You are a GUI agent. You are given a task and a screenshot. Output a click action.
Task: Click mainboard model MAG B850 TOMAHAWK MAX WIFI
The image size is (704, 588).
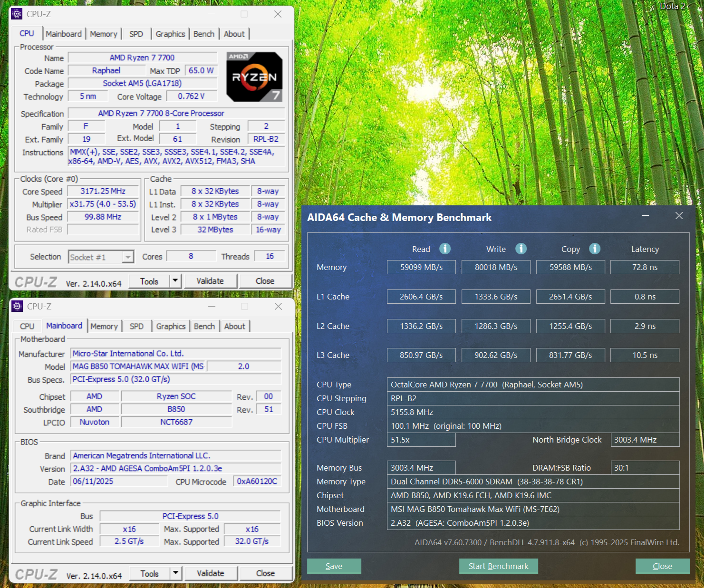click(x=138, y=366)
